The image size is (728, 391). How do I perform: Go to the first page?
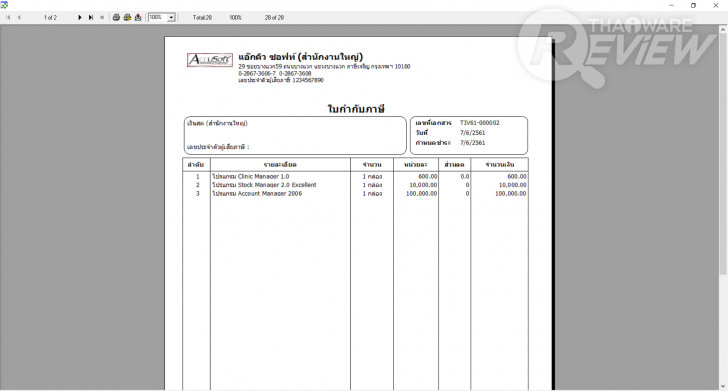8,18
